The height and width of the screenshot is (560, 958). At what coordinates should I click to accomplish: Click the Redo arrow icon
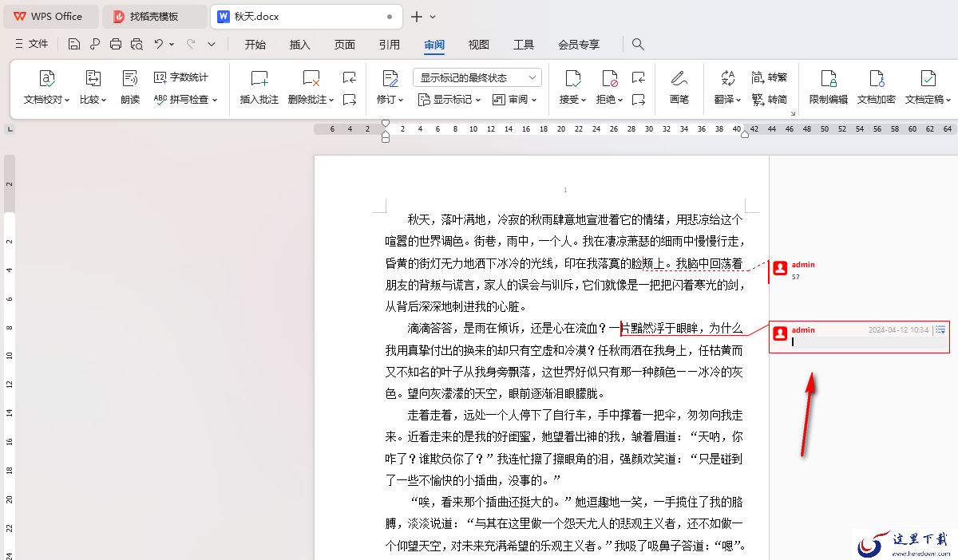(x=191, y=45)
